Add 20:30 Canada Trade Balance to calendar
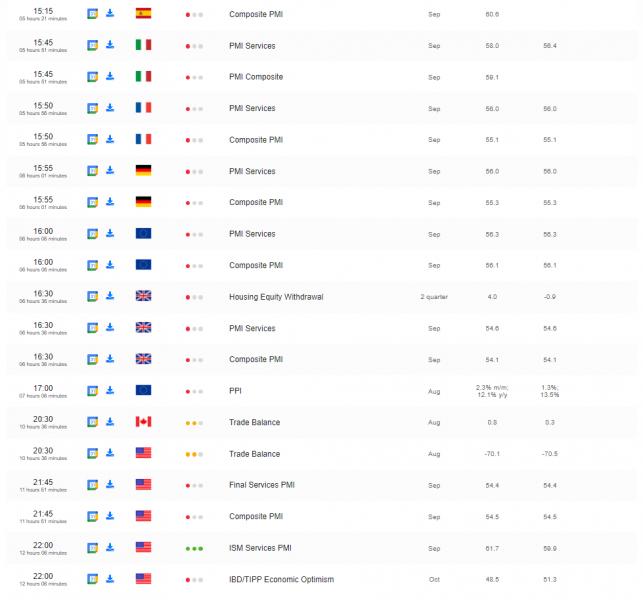Screen dimensions: 643x600 [93, 422]
